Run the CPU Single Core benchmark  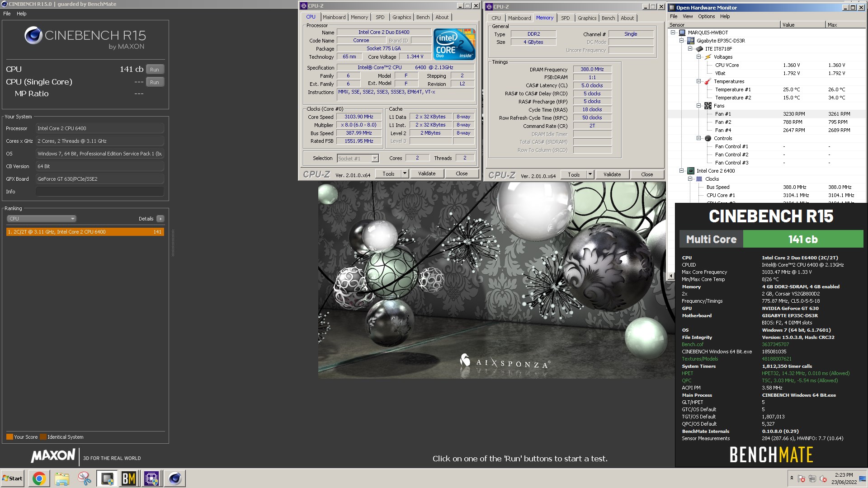click(155, 82)
